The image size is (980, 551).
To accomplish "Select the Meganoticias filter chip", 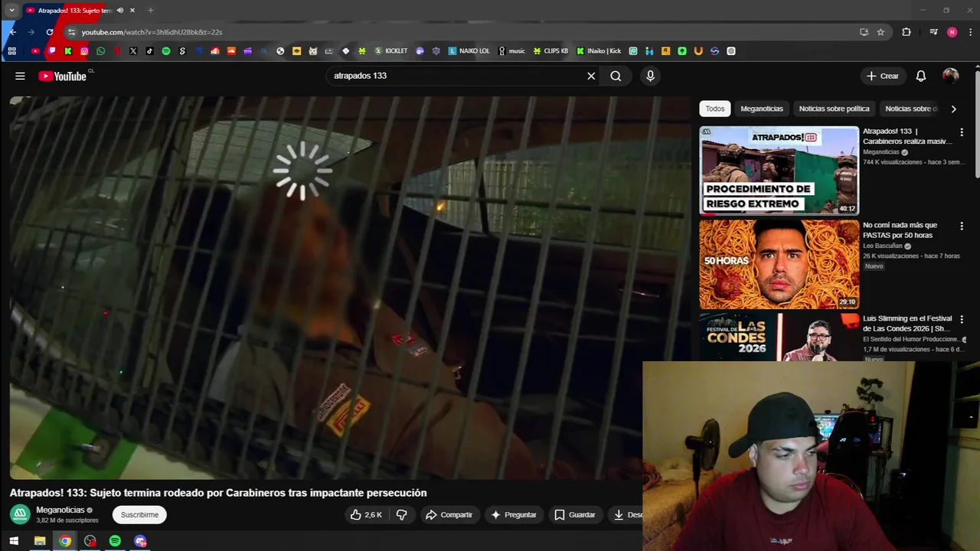I will (762, 109).
